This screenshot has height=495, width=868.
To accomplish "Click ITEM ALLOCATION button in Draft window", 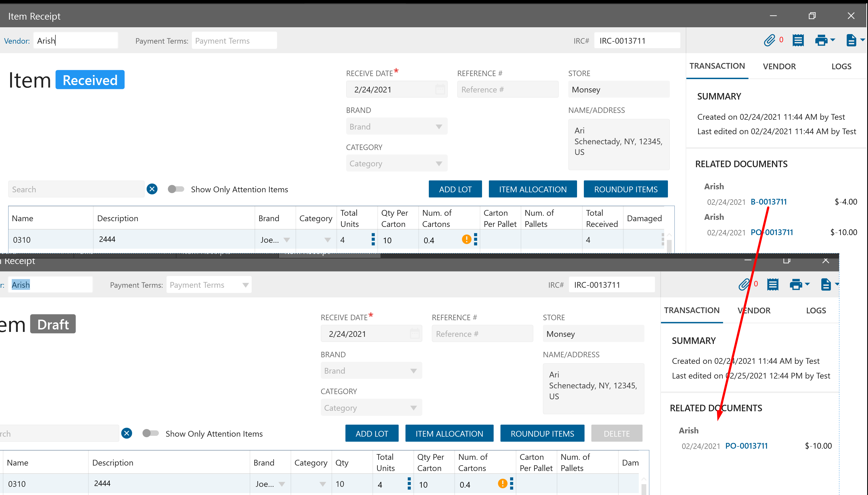I will (x=449, y=433).
